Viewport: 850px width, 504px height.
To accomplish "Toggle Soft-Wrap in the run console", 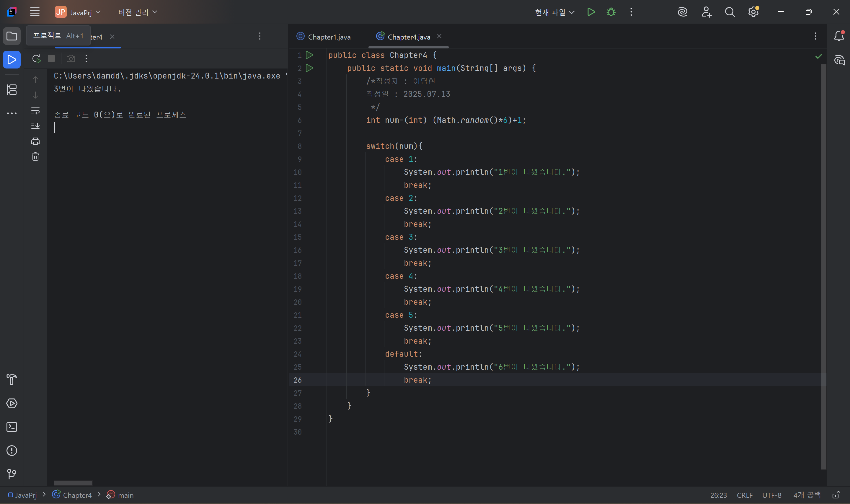I will pos(35,111).
